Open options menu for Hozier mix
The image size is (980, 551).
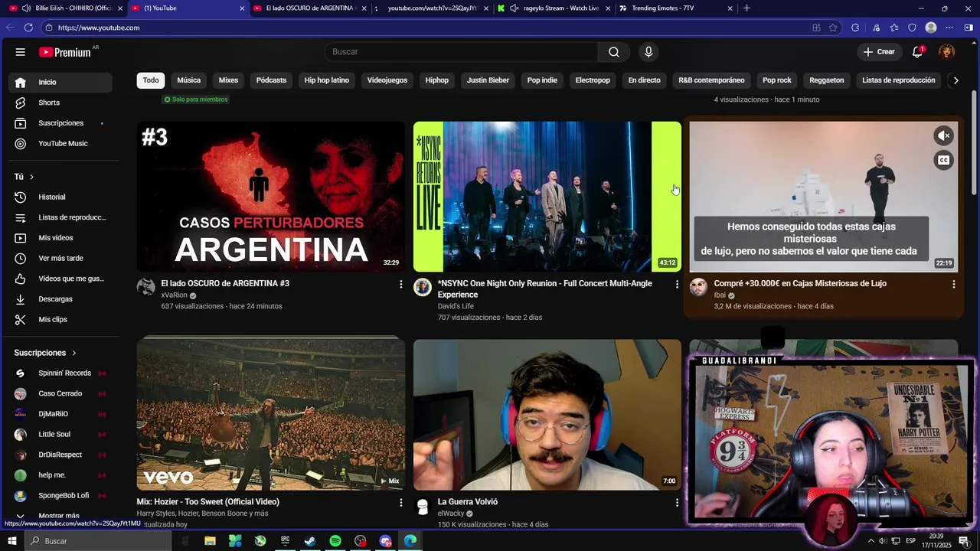400,503
